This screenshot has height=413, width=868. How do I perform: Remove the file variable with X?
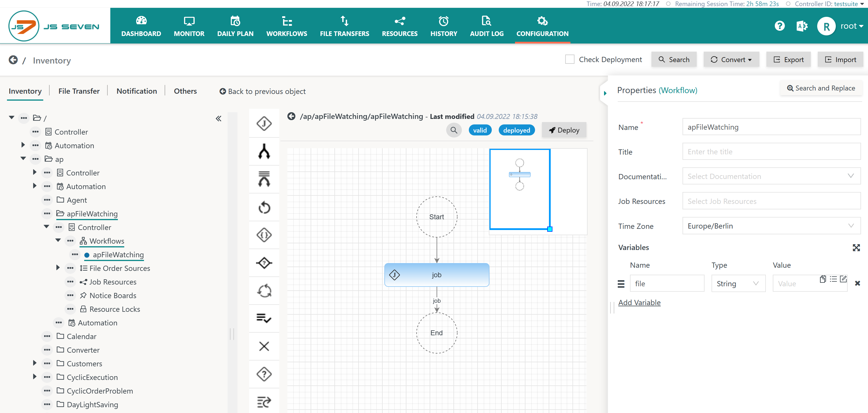coord(857,283)
